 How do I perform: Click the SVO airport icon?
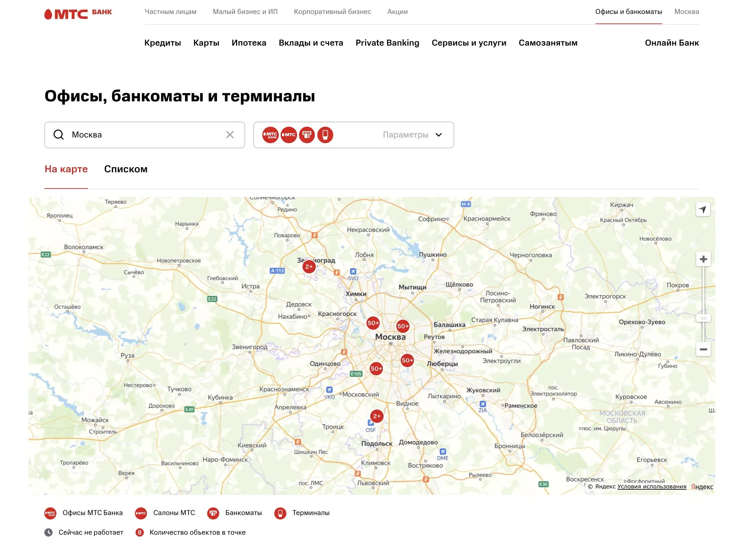pyautogui.click(x=353, y=272)
